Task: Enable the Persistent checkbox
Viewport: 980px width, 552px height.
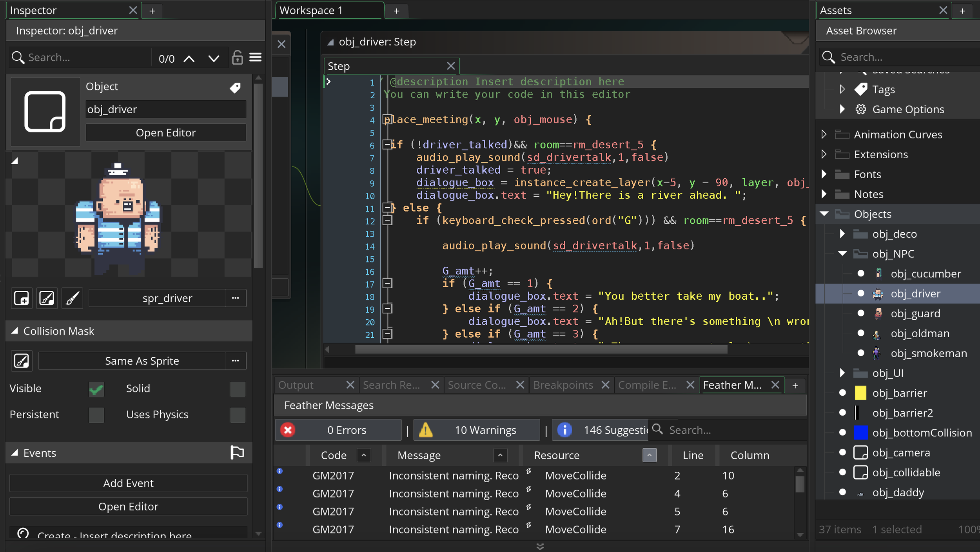Action: tap(96, 415)
